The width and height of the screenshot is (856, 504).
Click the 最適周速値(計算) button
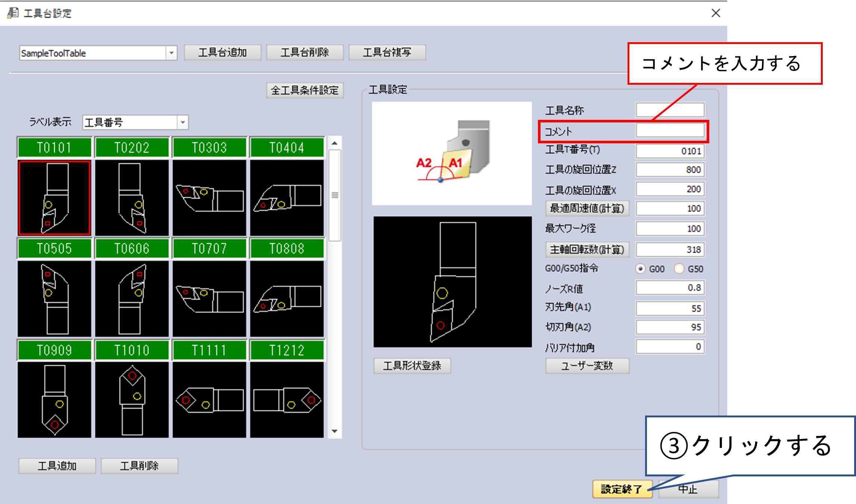(587, 208)
